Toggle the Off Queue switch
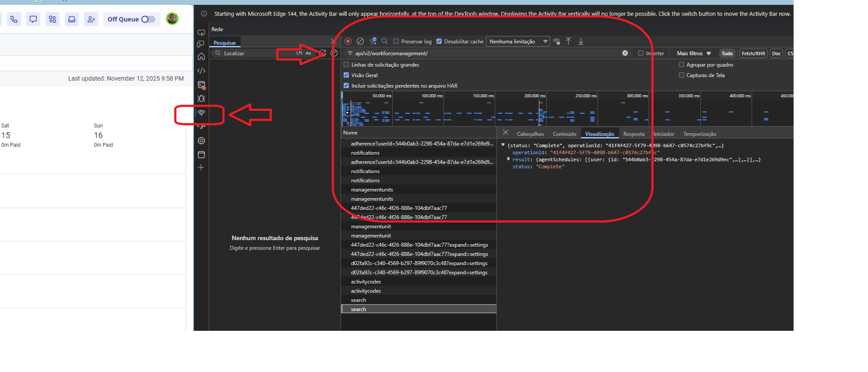This screenshot has height=372, width=868. pyautogui.click(x=148, y=19)
